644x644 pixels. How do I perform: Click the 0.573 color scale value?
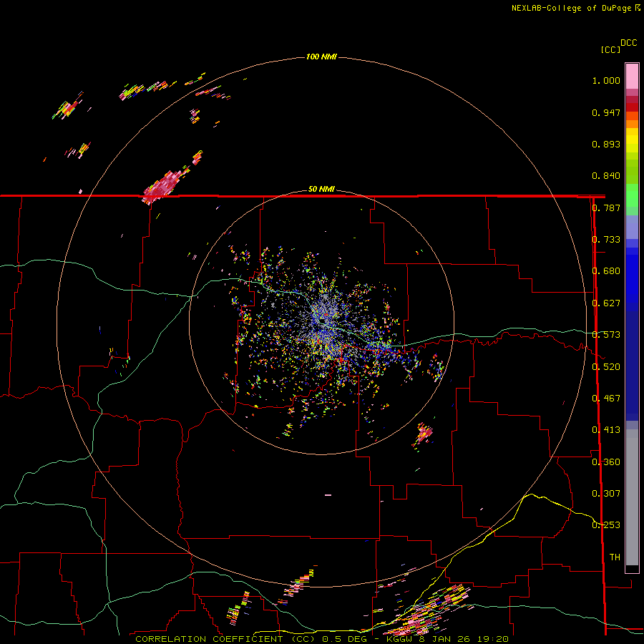coord(606,335)
